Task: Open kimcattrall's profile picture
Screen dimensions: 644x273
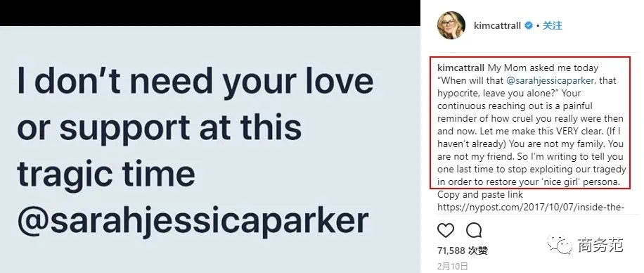Action: [451, 25]
